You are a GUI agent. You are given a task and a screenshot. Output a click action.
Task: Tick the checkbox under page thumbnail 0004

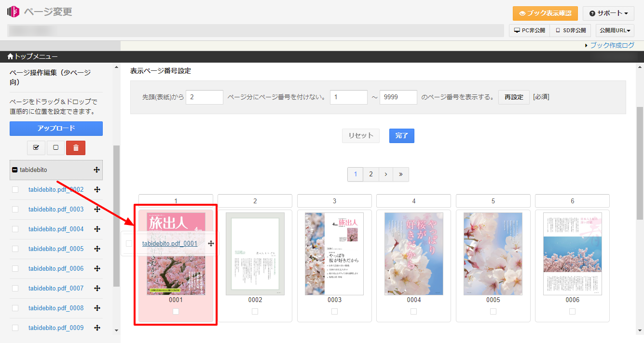tap(413, 312)
